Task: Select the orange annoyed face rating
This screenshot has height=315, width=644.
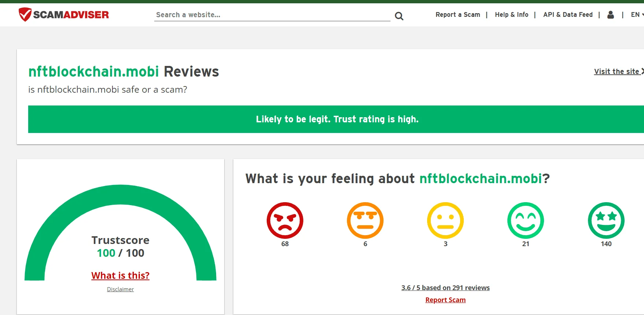Action: 365,220
